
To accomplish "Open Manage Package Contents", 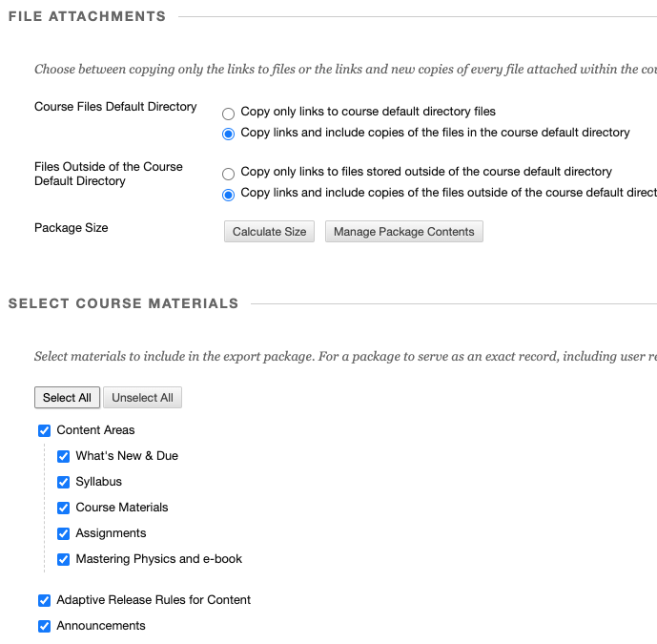I will pyautogui.click(x=403, y=232).
